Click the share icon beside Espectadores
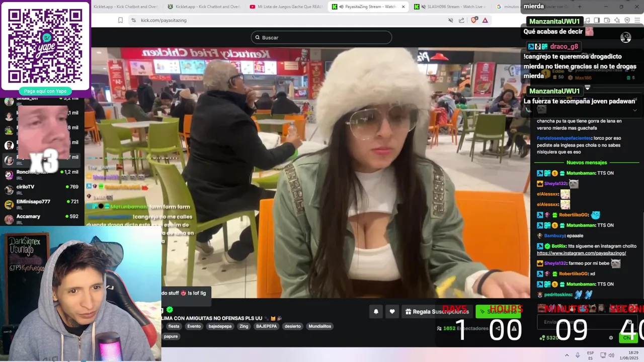This screenshot has height=362, width=644. click(498, 329)
